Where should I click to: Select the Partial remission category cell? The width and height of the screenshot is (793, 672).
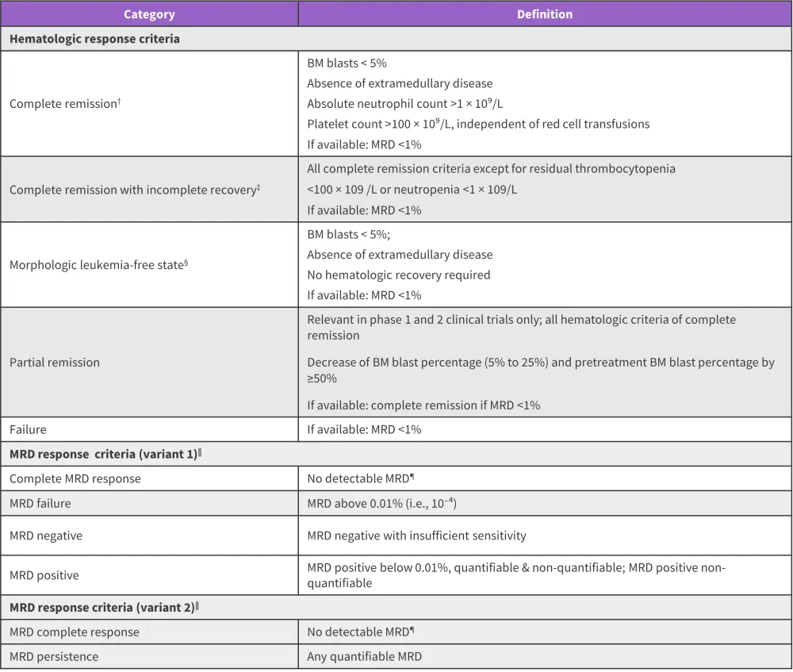coord(55,363)
